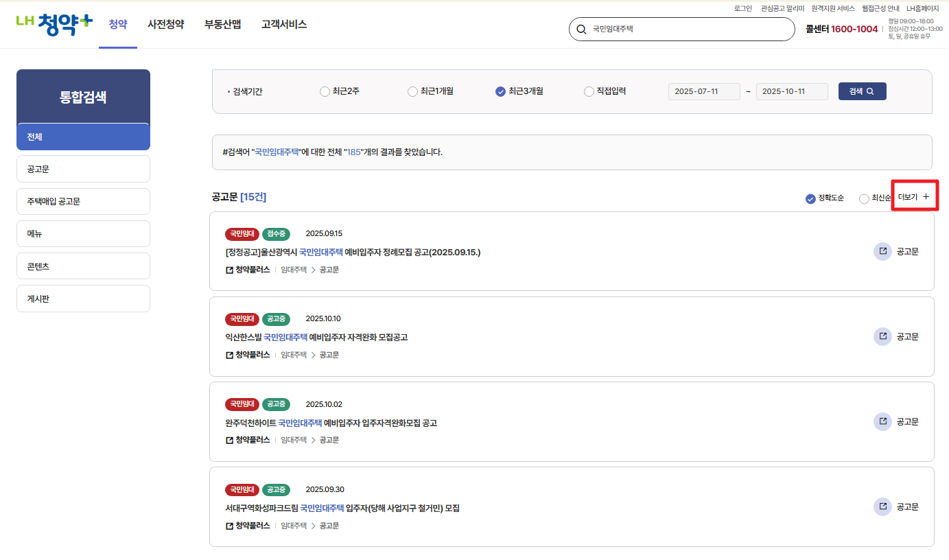Select 공고문 in the sidebar filter
Image resolution: width=949 pixels, height=560 pixels.
point(83,169)
